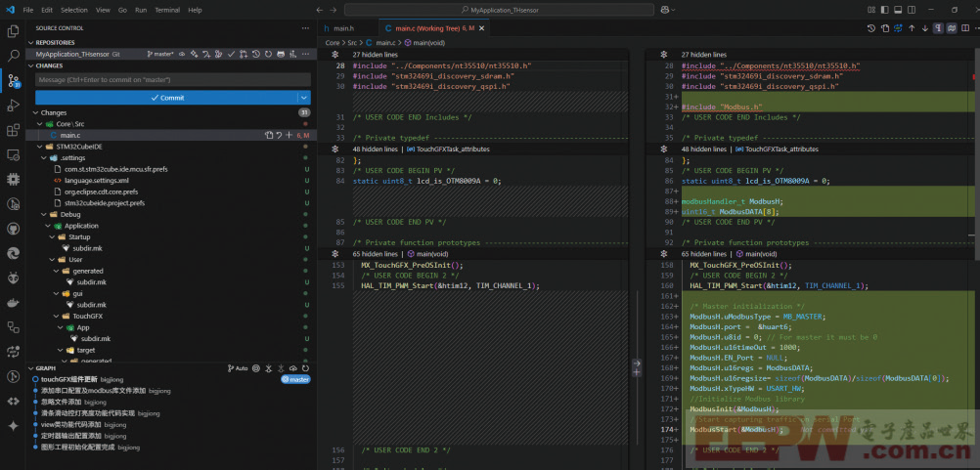
Task: Click the Commit button
Action: pos(167,98)
